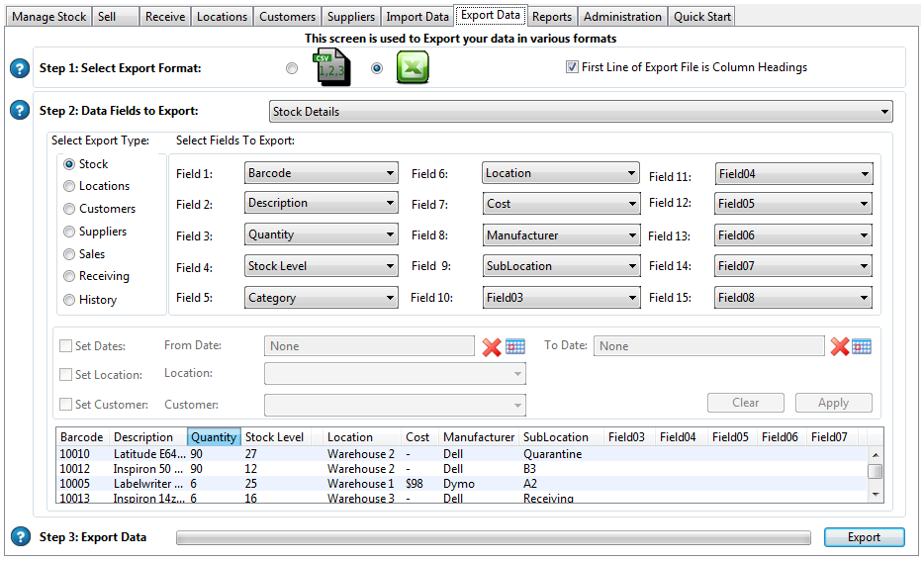This screenshot has width=924, height=561.
Task: Switch to the Reports tab
Action: [x=551, y=17]
